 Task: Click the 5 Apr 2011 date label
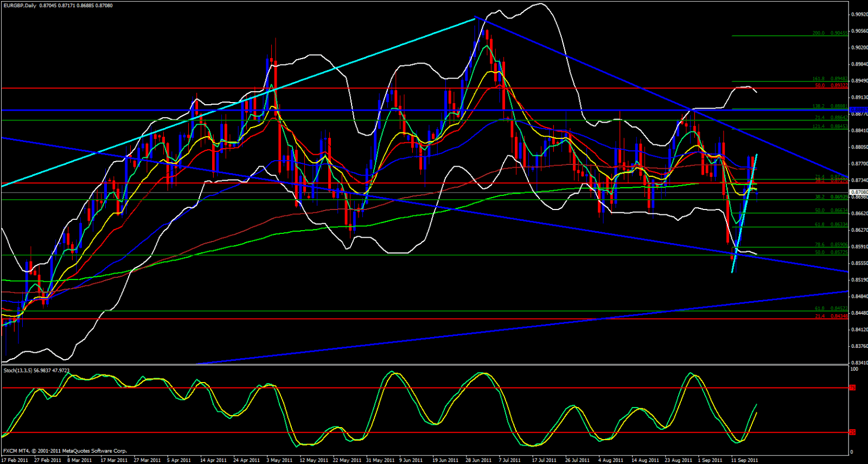pyautogui.click(x=178, y=460)
